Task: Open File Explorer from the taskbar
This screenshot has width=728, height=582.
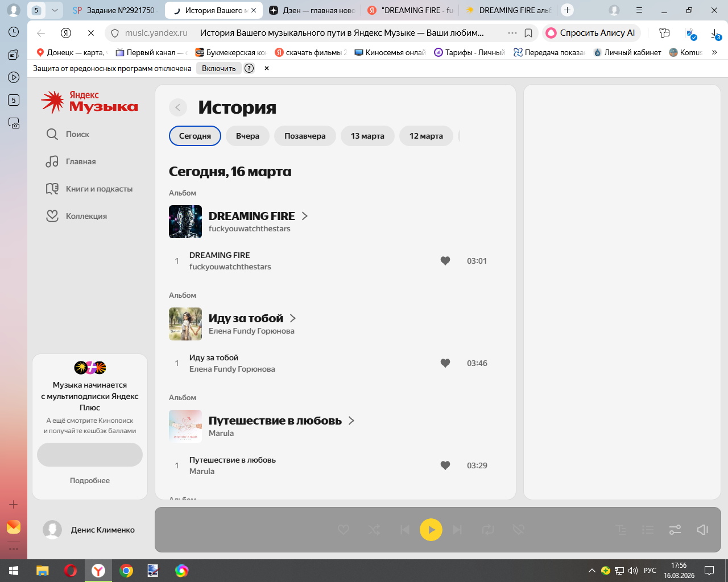Action: [x=43, y=571]
